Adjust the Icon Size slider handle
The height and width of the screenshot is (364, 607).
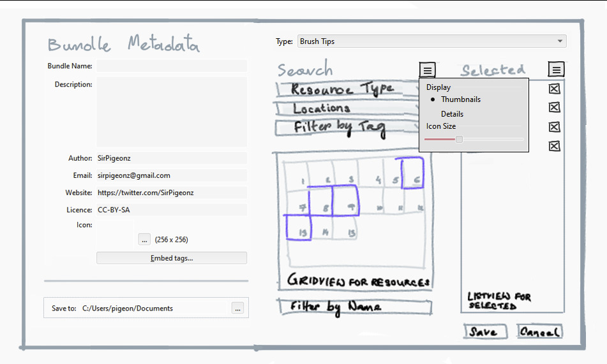459,139
